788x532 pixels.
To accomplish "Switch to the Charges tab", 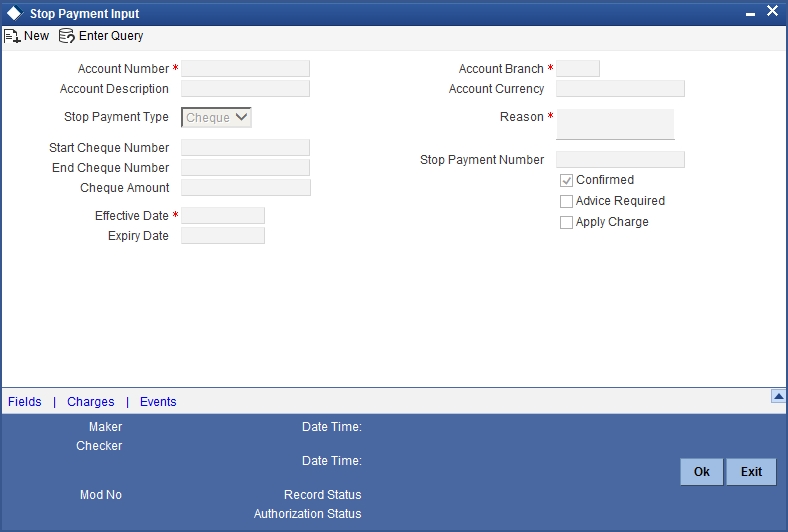I will point(90,402).
